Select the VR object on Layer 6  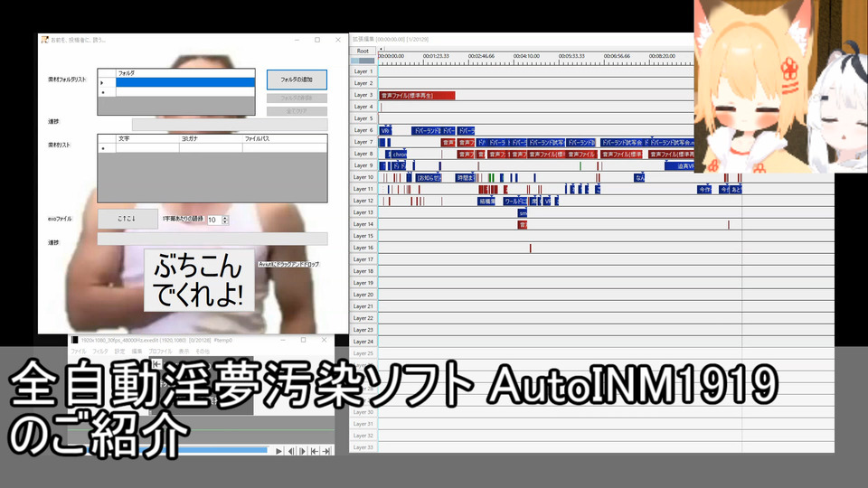[385, 130]
